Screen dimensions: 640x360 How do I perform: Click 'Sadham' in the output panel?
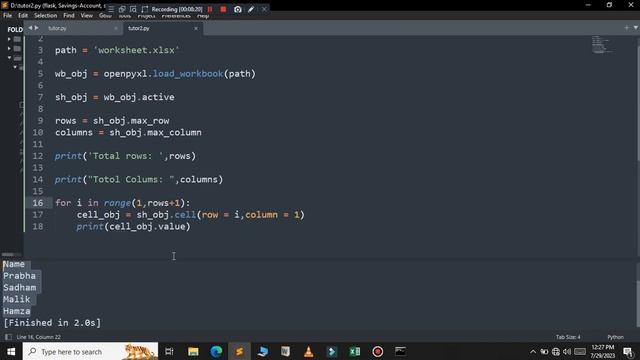[20, 288]
